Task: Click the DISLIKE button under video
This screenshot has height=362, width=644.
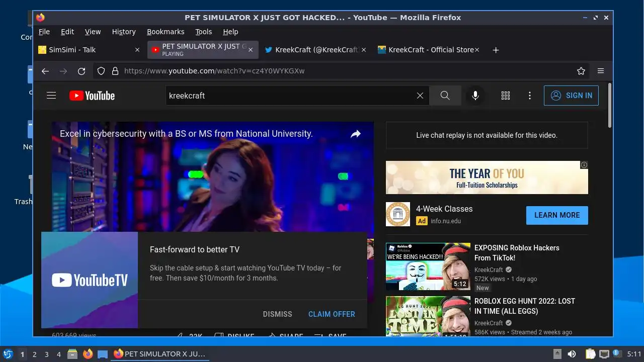Action: [x=234, y=335]
